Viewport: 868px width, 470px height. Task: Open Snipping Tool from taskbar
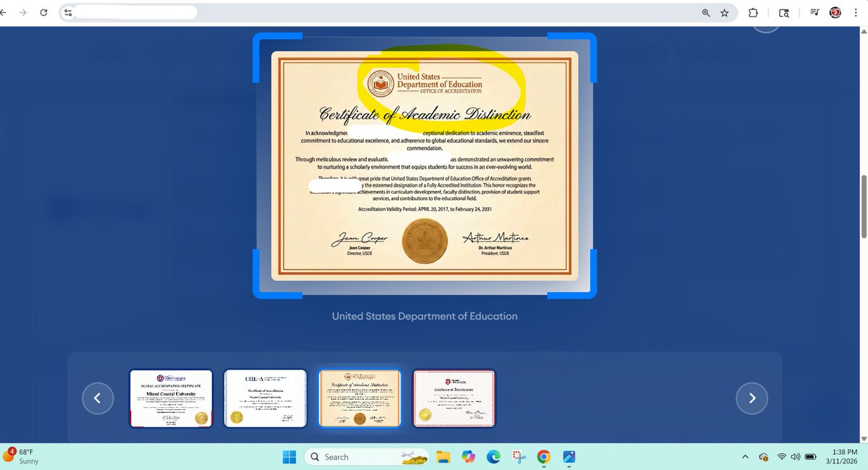click(519, 457)
